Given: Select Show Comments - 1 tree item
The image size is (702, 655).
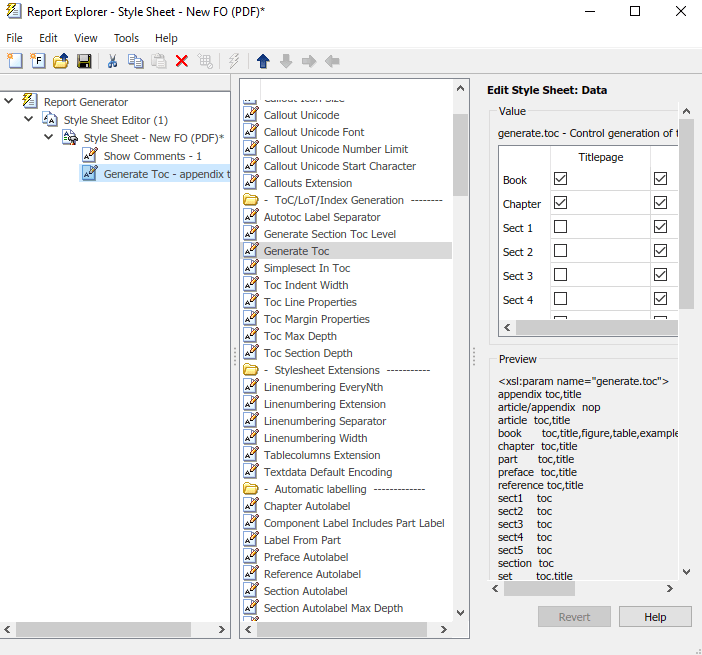Looking at the screenshot, I should point(152,156).
